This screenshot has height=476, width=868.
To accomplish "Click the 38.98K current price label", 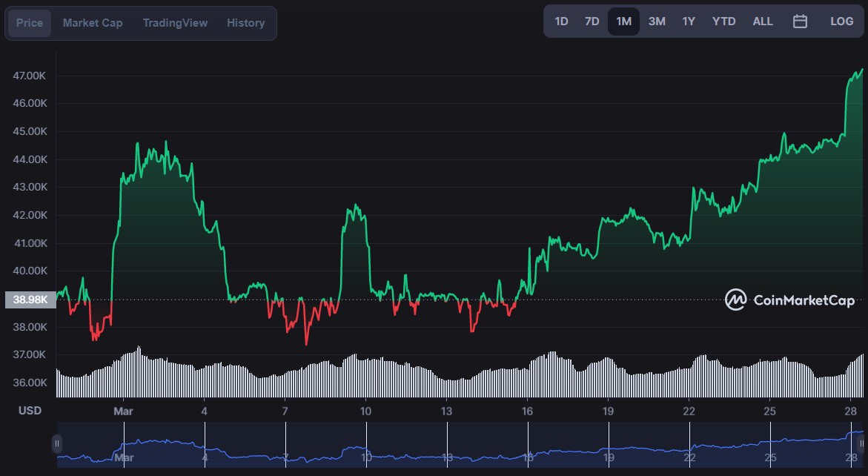I will click(x=30, y=300).
